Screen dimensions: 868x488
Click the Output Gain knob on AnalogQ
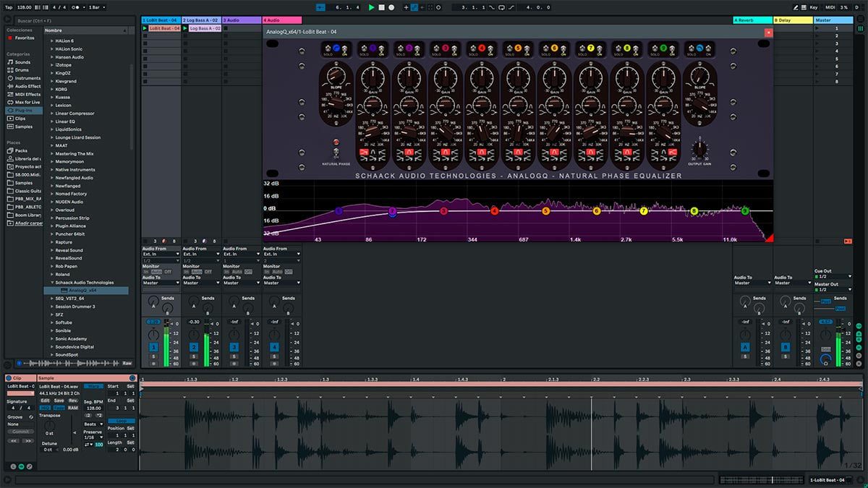699,150
